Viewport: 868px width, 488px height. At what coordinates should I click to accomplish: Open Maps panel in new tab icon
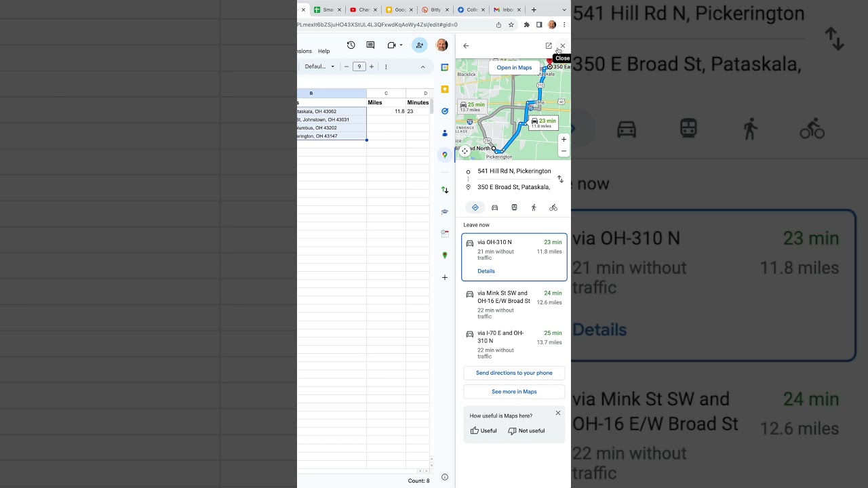(x=549, y=45)
